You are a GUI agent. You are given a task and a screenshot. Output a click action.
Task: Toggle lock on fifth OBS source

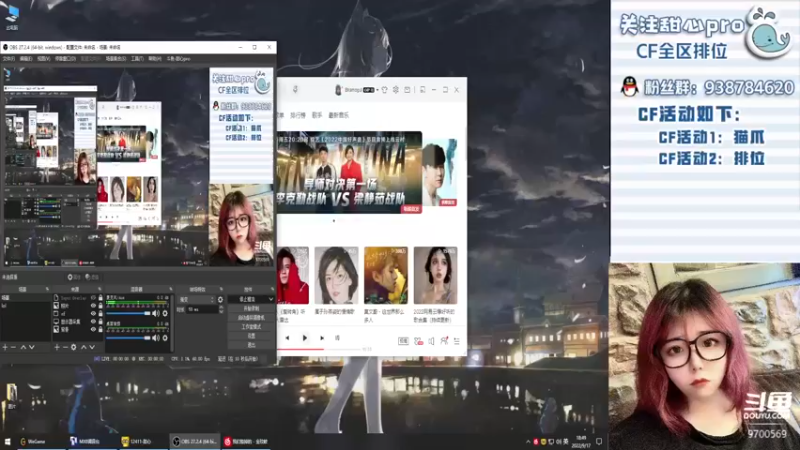pyautogui.click(x=100, y=330)
